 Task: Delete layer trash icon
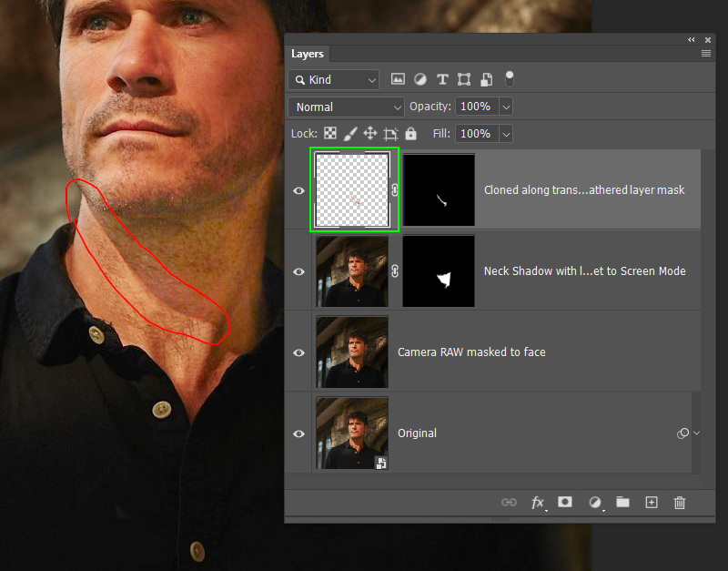point(680,502)
